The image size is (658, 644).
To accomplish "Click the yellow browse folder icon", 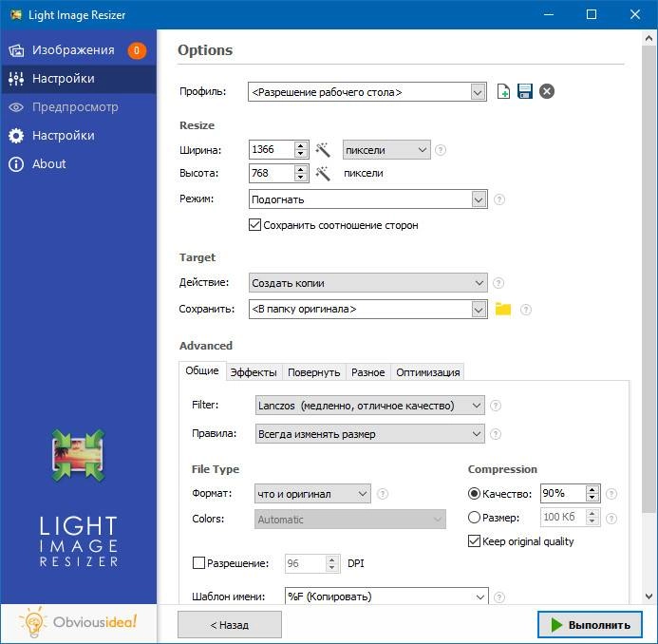I will [503, 309].
